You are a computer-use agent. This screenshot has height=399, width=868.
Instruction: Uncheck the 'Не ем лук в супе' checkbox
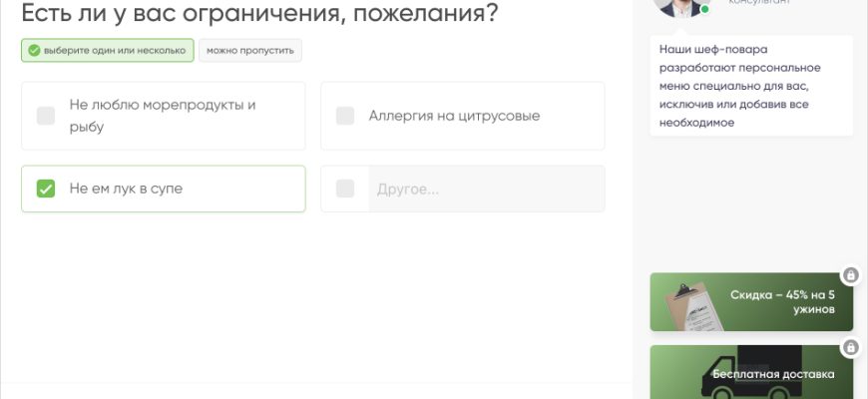point(46,189)
